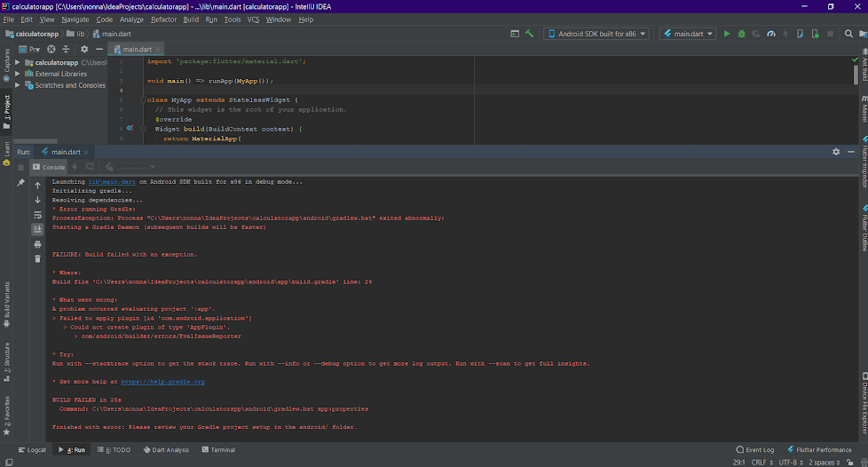Click the editor vertical scrollbar
Screen dimensions: 868x467
coord(856,76)
